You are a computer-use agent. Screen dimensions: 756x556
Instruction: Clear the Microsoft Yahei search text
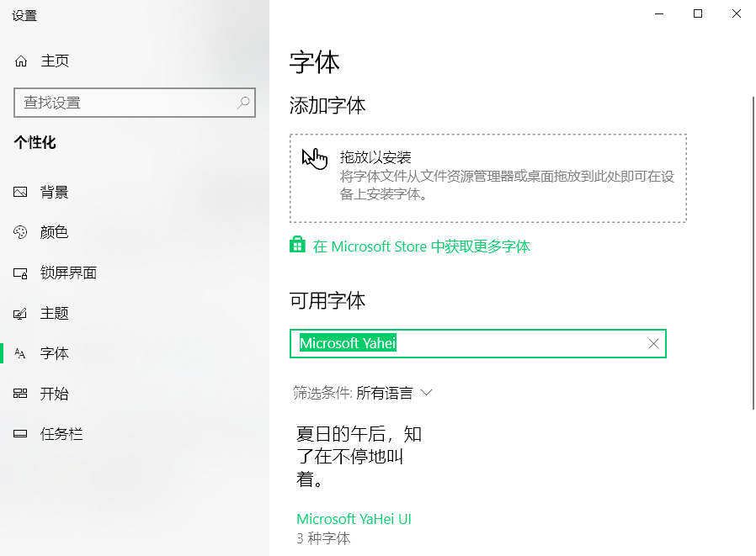coord(653,343)
